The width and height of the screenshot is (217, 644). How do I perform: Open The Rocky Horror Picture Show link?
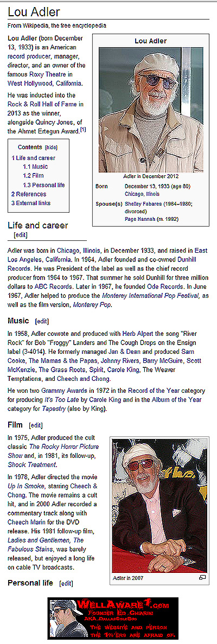pyautogui.click(x=53, y=450)
